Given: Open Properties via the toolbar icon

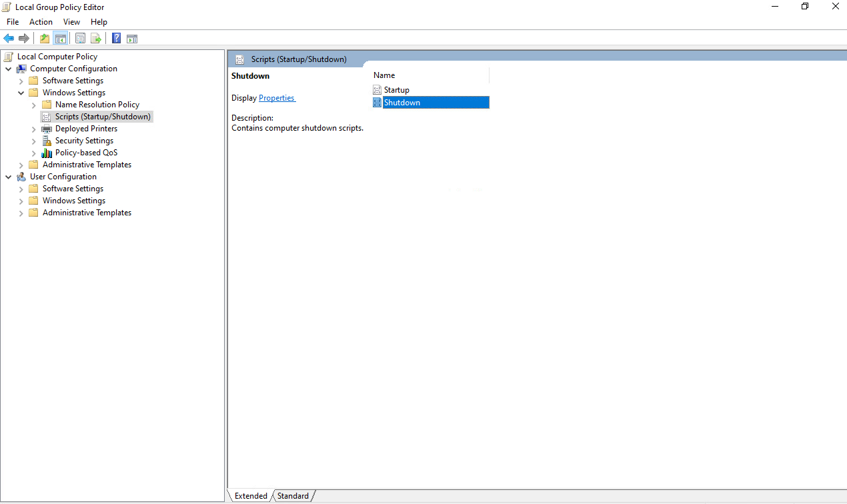Looking at the screenshot, I should (x=80, y=38).
